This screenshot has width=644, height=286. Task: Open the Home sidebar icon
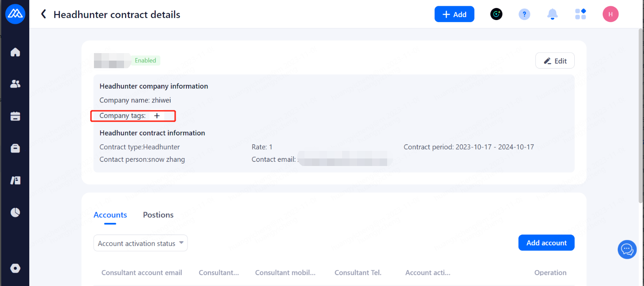[15, 52]
